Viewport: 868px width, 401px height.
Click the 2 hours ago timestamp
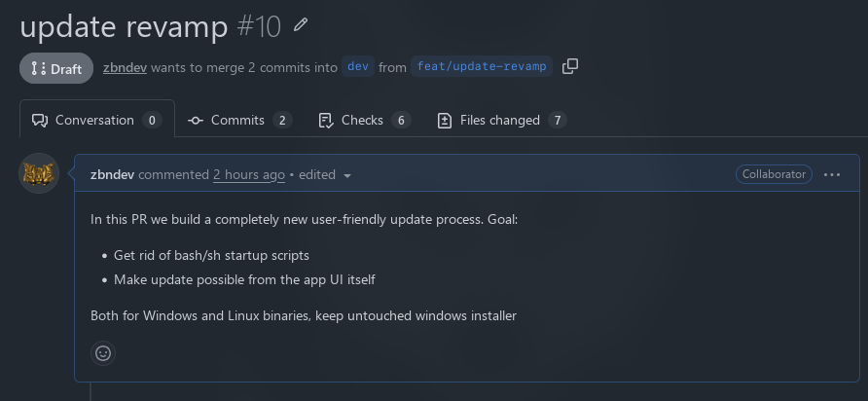tap(249, 174)
